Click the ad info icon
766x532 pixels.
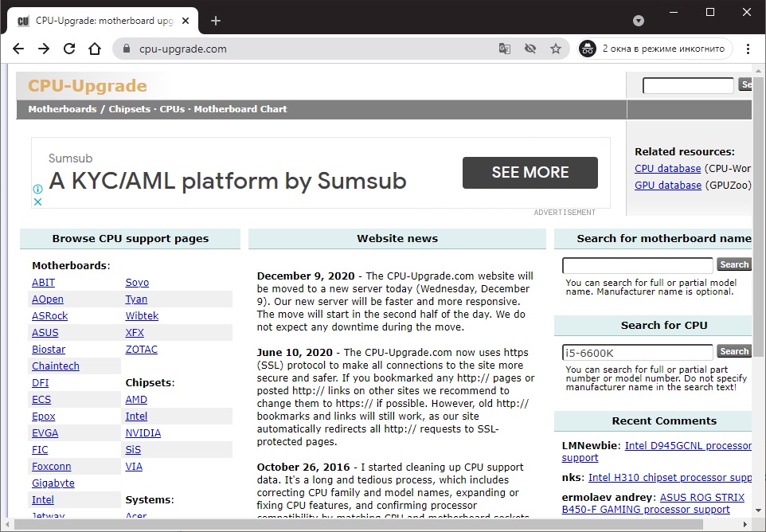(37, 190)
